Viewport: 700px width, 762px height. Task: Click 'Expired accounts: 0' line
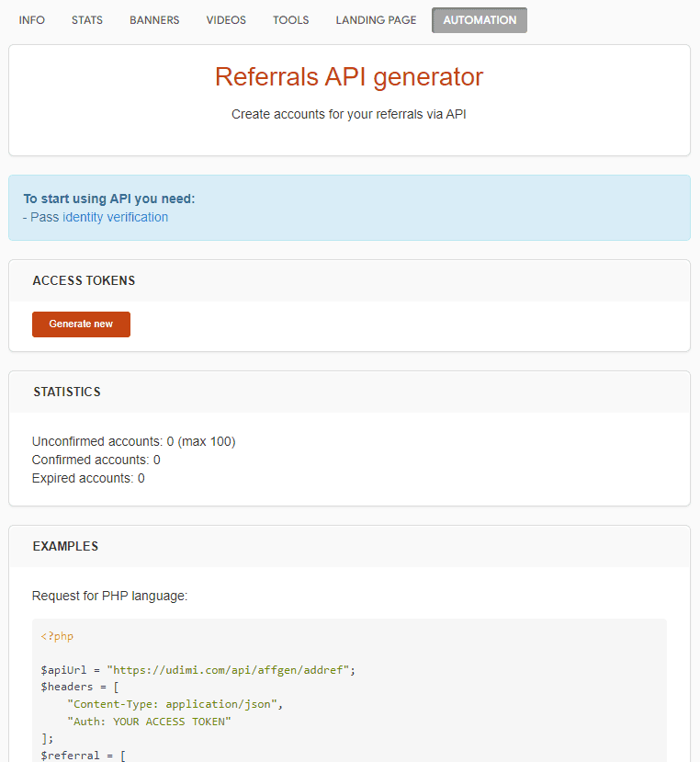pos(88,478)
